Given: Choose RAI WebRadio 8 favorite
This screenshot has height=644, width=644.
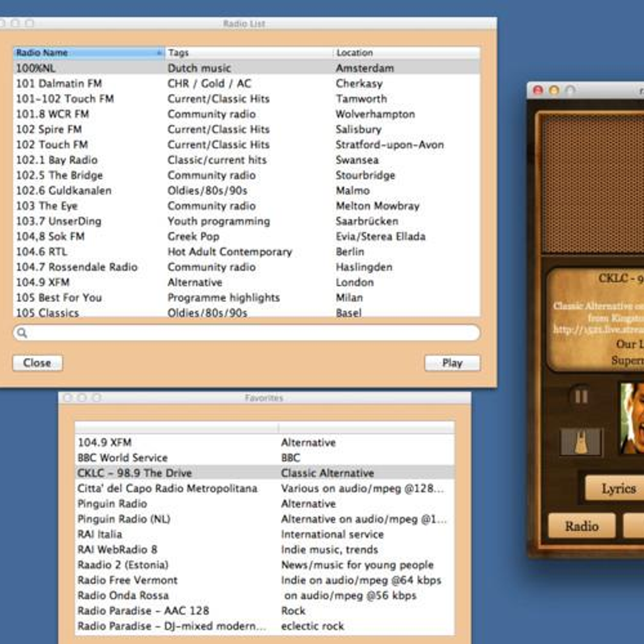Looking at the screenshot, I should coord(265,550).
